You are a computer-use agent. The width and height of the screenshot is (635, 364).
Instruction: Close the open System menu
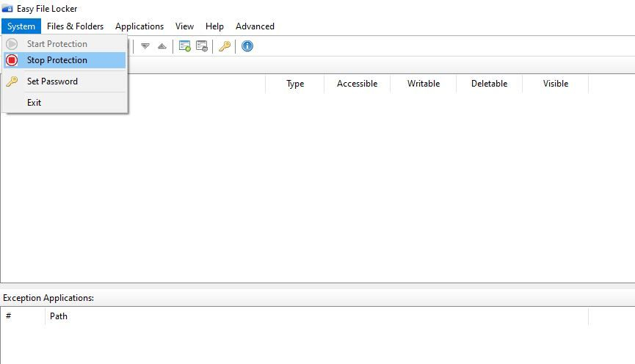21,26
